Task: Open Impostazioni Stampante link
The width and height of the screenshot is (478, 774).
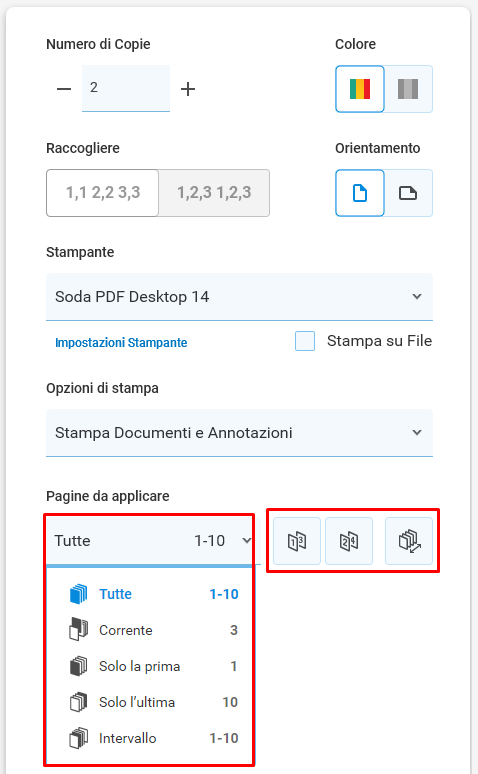Action: point(121,343)
